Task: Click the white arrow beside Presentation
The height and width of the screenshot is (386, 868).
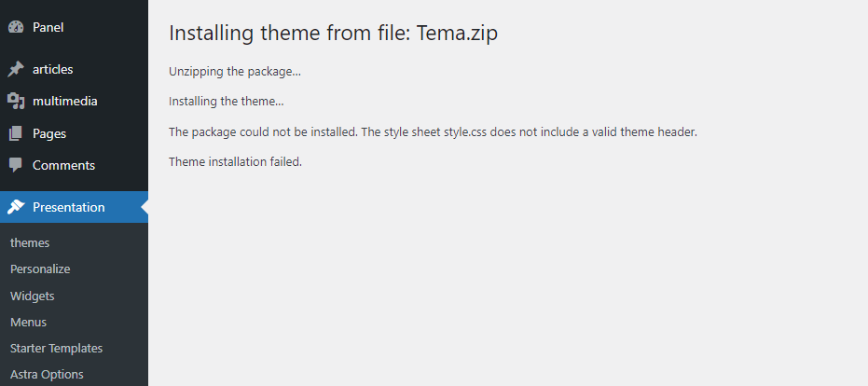Action: click(145, 207)
